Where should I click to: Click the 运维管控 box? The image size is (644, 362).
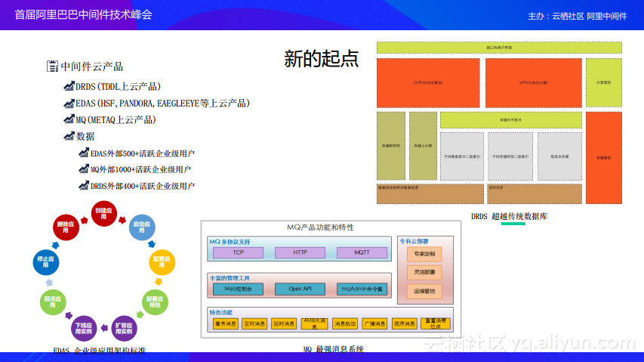[x=424, y=291]
